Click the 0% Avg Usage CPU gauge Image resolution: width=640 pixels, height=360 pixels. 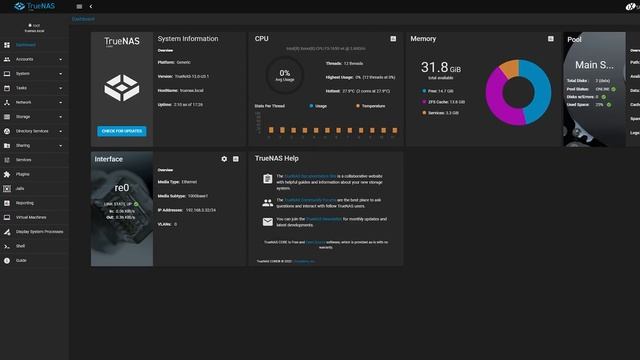(x=284, y=75)
